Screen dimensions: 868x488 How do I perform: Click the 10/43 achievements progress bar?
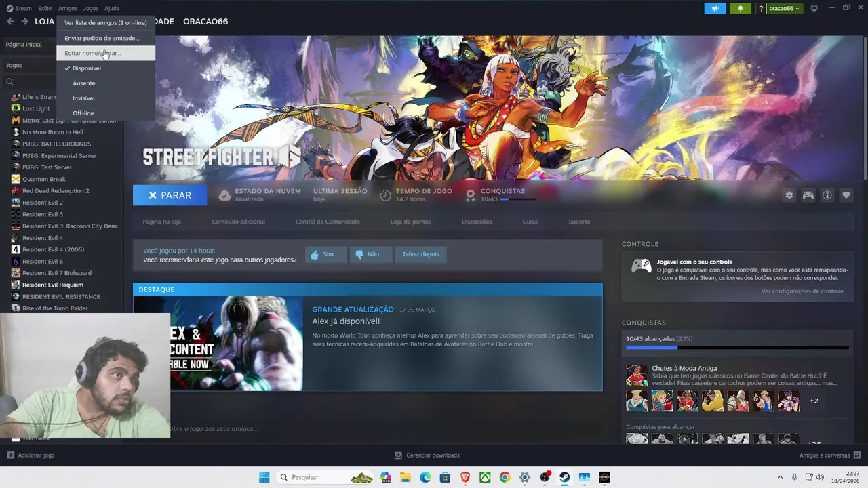pyautogui.click(x=737, y=348)
